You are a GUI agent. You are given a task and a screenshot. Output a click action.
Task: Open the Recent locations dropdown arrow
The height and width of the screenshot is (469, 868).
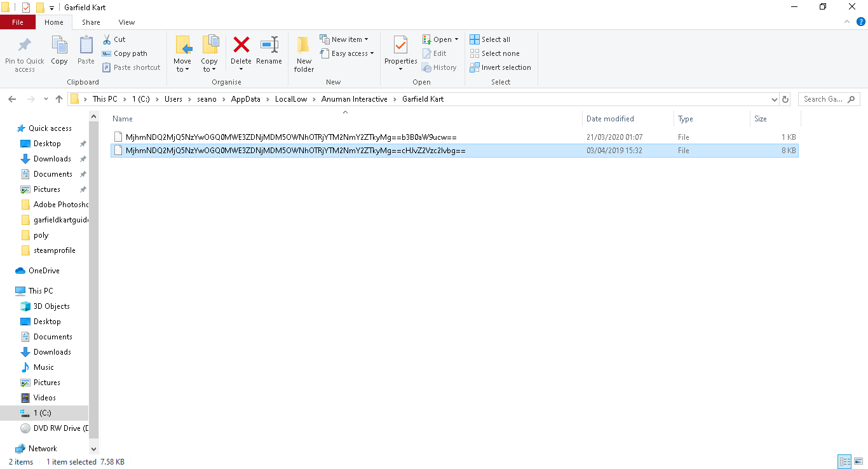coord(46,99)
